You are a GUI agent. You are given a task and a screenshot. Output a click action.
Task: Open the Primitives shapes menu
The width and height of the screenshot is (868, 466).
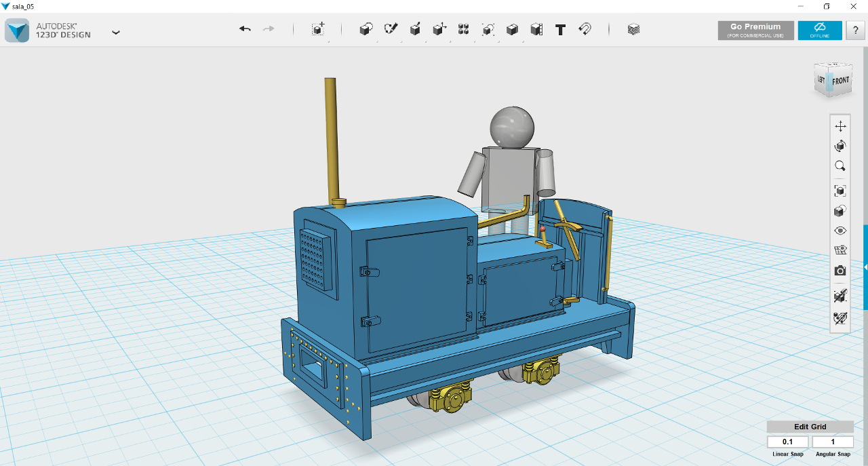pyautogui.click(x=366, y=29)
